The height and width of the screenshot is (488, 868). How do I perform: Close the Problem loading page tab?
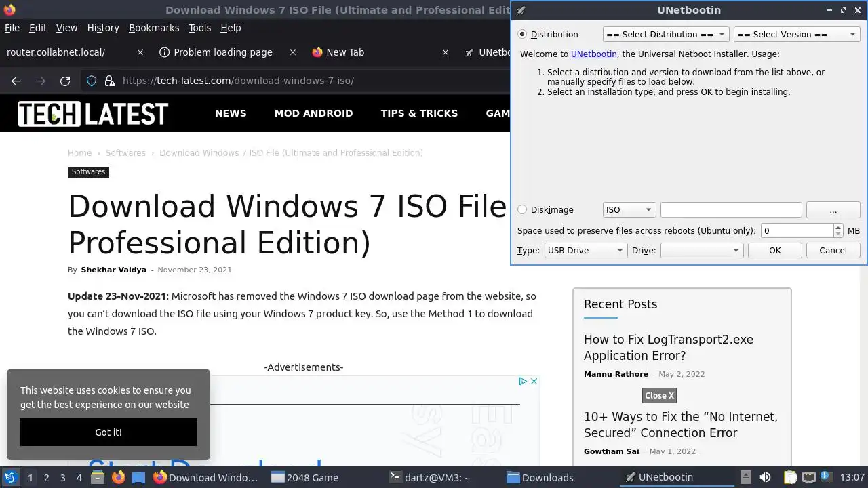(x=293, y=52)
